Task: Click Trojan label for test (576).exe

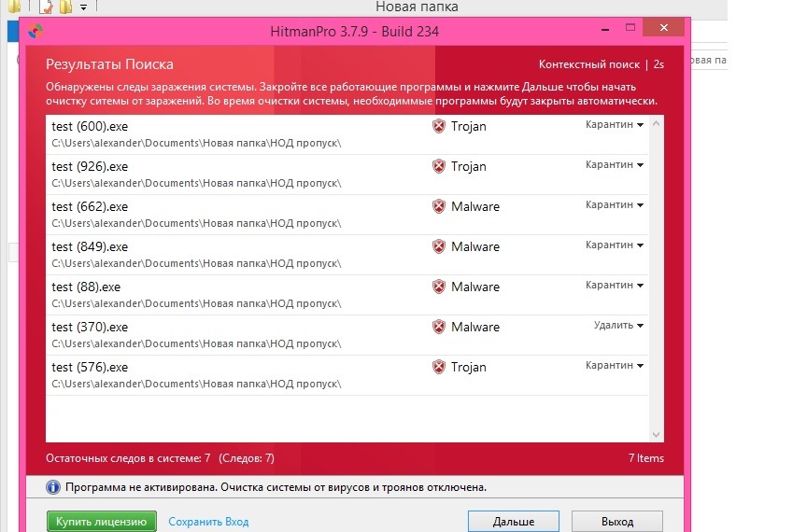Action: tap(468, 367)
